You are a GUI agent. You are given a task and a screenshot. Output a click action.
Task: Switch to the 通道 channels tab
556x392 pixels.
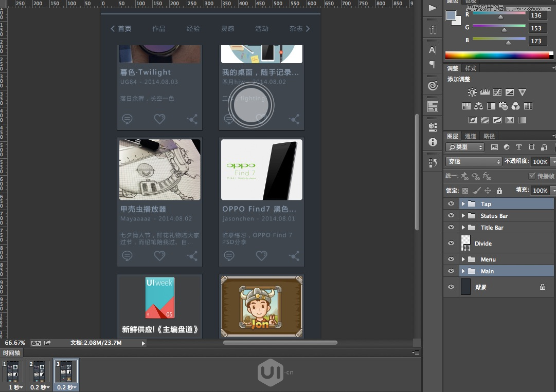[471, 136]
